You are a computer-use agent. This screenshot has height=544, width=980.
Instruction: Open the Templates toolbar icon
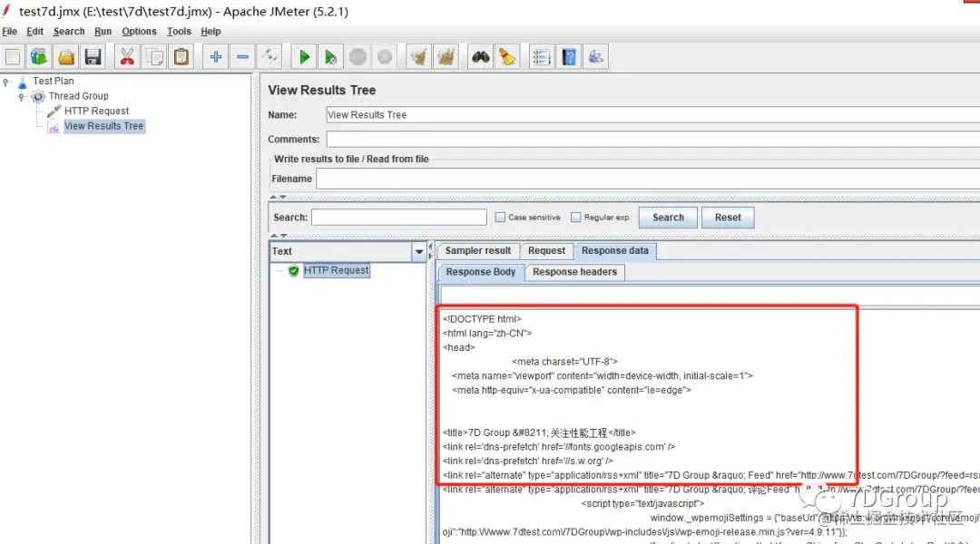[x=39, y=57]
